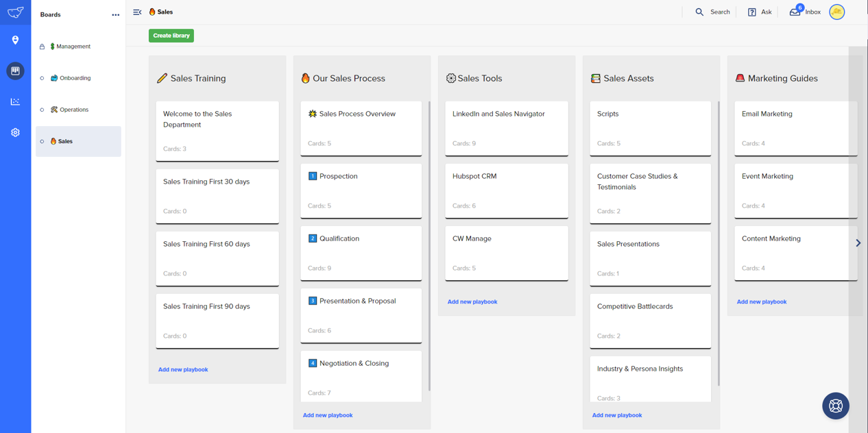Open the analytics chart icon
This screenshot has height=433, width=868.
point(15,101)
